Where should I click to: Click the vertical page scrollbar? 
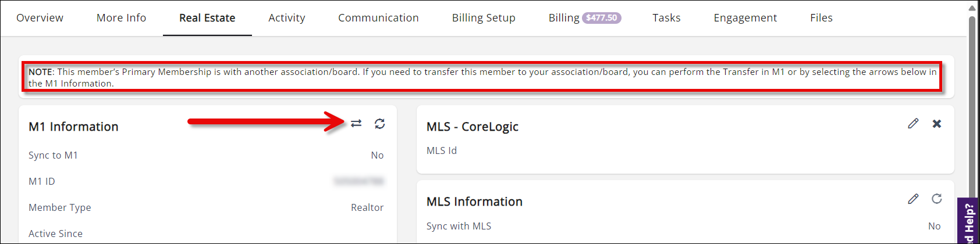(x=972, y=105)
